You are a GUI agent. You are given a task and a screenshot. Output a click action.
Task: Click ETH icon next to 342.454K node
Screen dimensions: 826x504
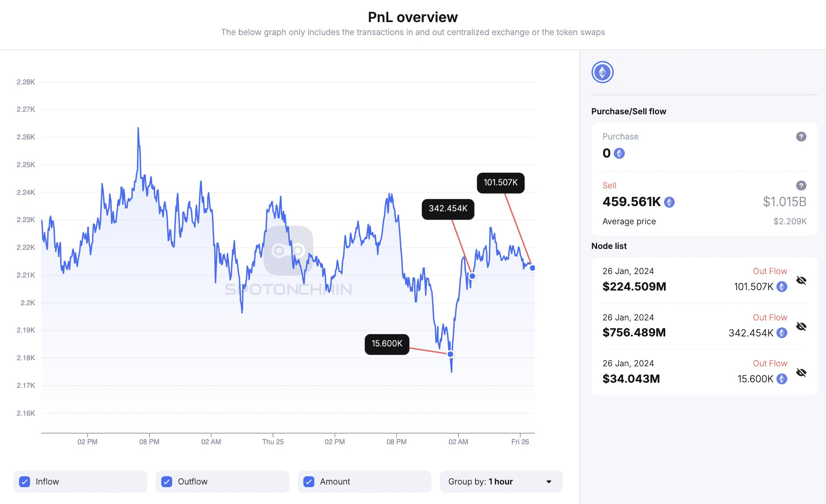coord(782,333)
